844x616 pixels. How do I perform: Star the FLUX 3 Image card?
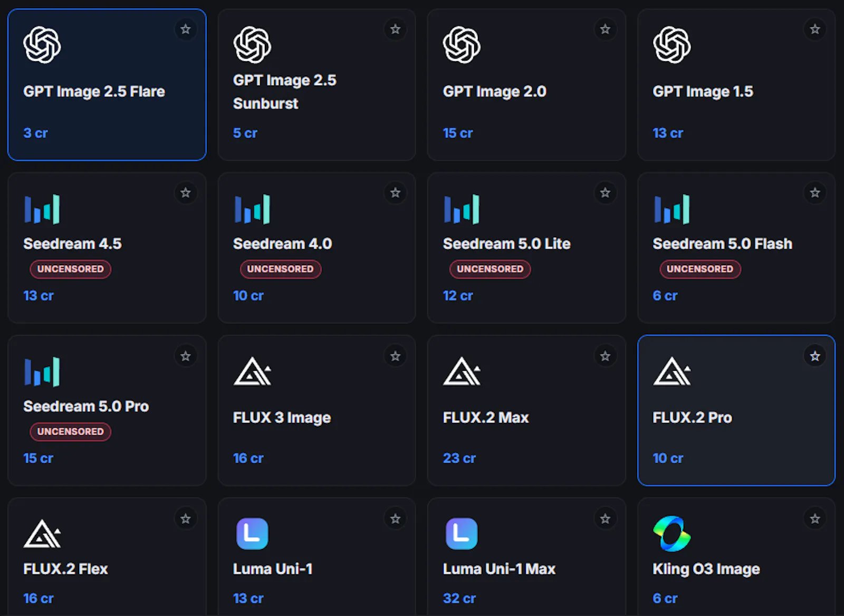(x=396, y=357)
